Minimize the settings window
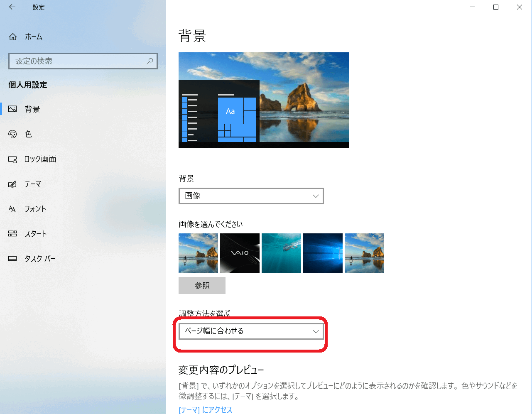Screen dimensions: 532x414 click(x=472, y=7)
